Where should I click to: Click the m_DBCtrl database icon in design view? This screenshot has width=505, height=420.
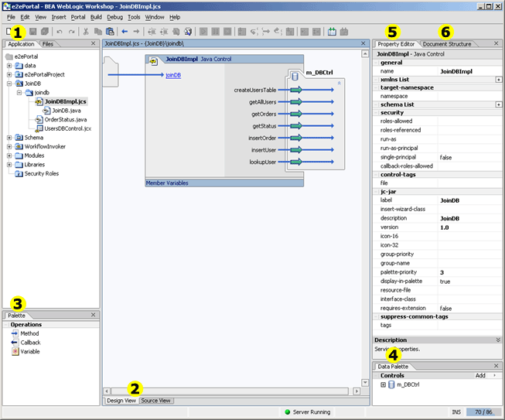coord(295,77)
